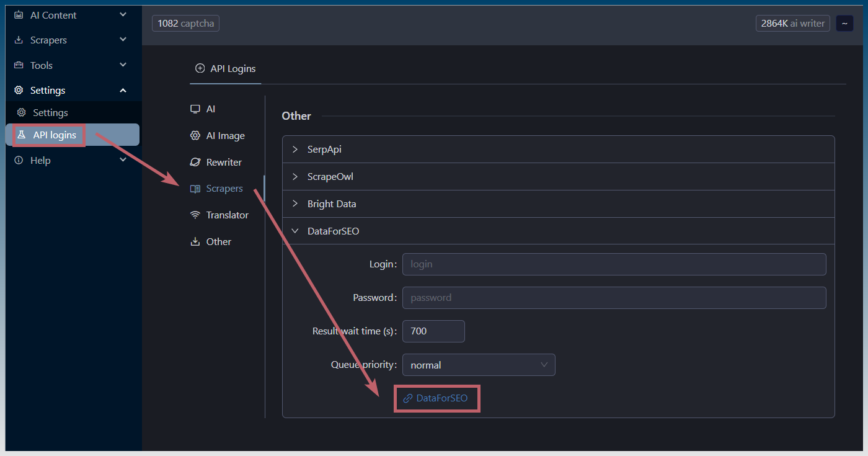The image size is (868, 456).
Task: Expand the SerpApi panel
Action: (x=324, y=150)
